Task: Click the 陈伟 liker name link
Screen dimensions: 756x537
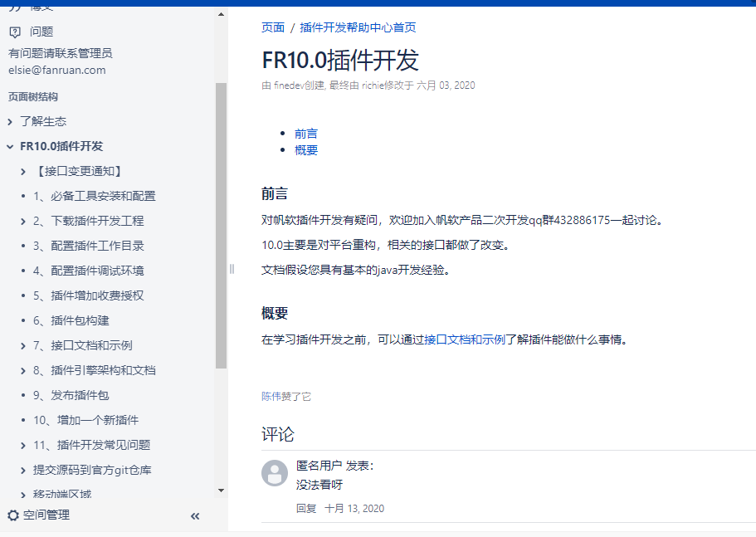Action: [271, 397]
